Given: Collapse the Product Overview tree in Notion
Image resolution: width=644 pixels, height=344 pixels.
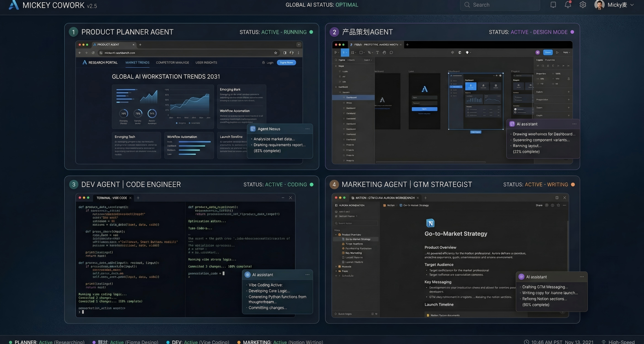Looking at the screenshot, I should [336, 235].
